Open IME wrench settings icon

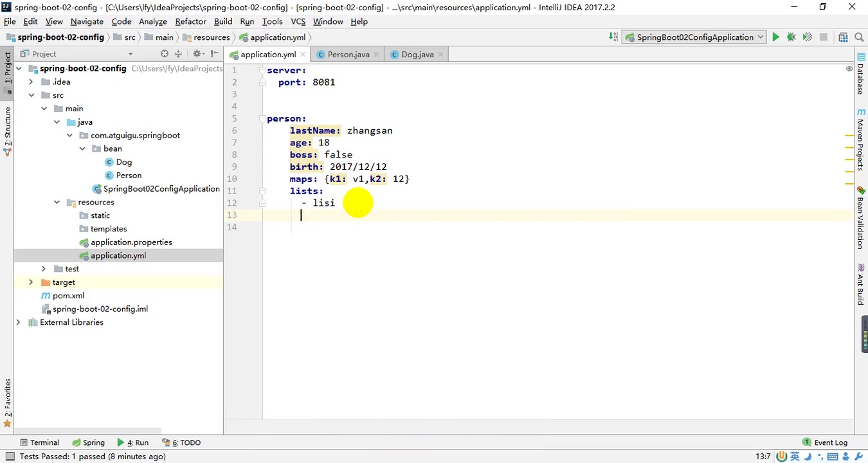click(x=860, y=457)
